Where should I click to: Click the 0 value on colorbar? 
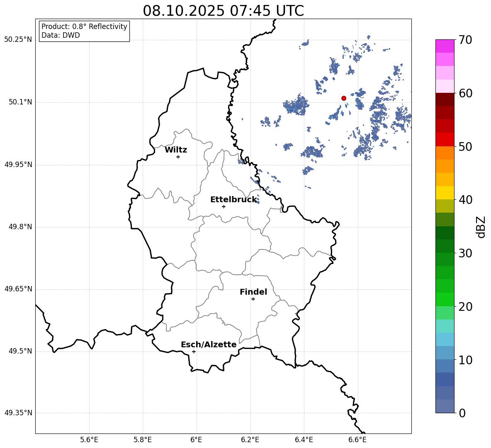(x=462, y=413)
